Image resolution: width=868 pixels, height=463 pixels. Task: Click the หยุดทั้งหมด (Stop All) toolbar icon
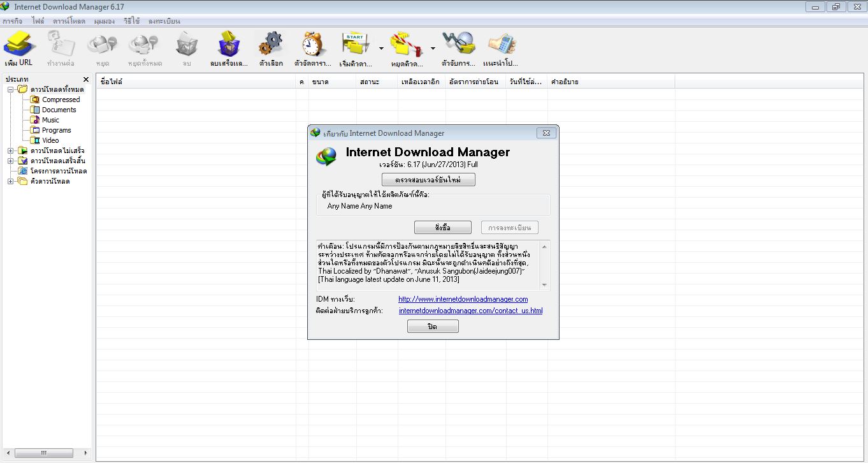145,44
